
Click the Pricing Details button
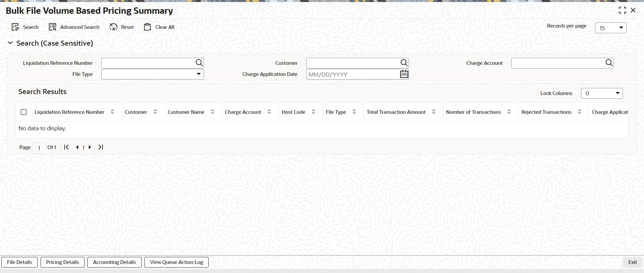(62, 262)
